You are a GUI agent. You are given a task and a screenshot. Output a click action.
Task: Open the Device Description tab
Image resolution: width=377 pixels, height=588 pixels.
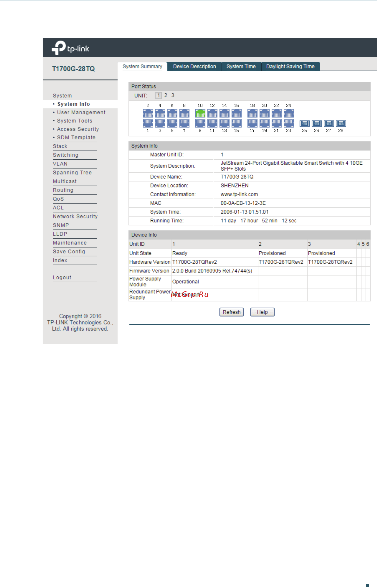click(195, 67)
